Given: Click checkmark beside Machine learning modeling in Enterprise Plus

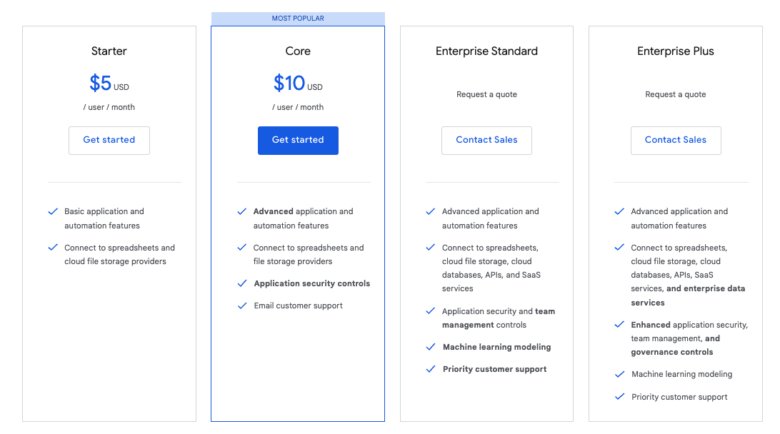Looking at the screenshot, I should point(619,374).
